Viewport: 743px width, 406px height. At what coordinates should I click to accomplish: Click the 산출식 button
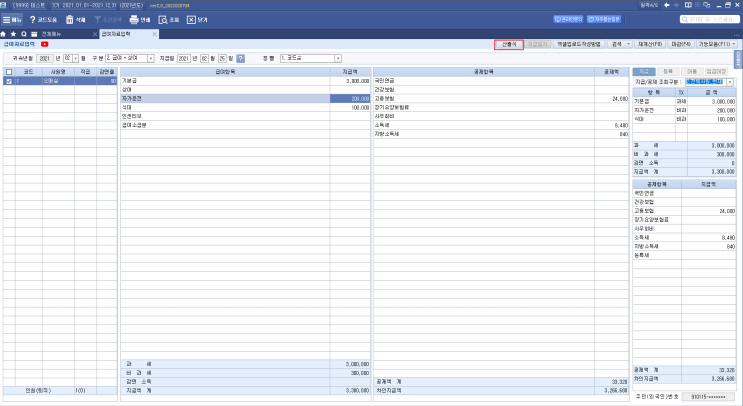509,44
